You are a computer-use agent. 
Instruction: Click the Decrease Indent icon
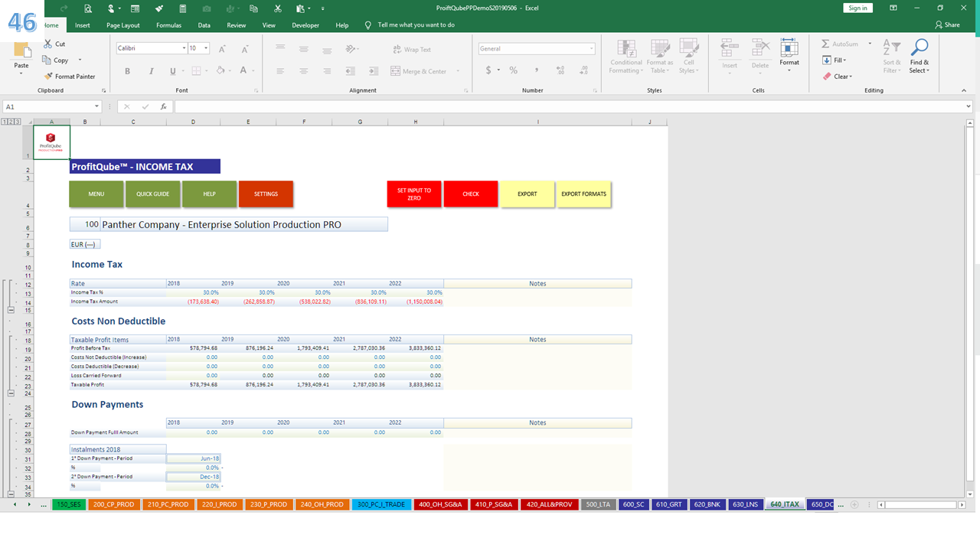click(x=350, y=71)
